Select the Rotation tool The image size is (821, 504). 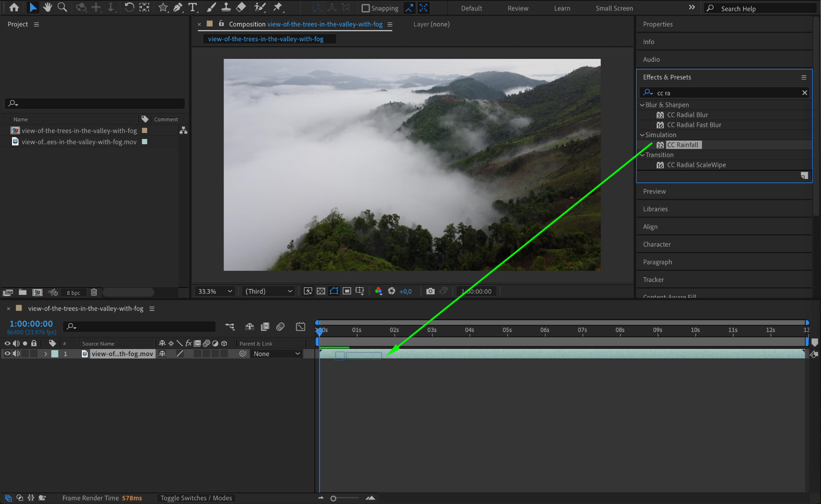click(129, 7)
